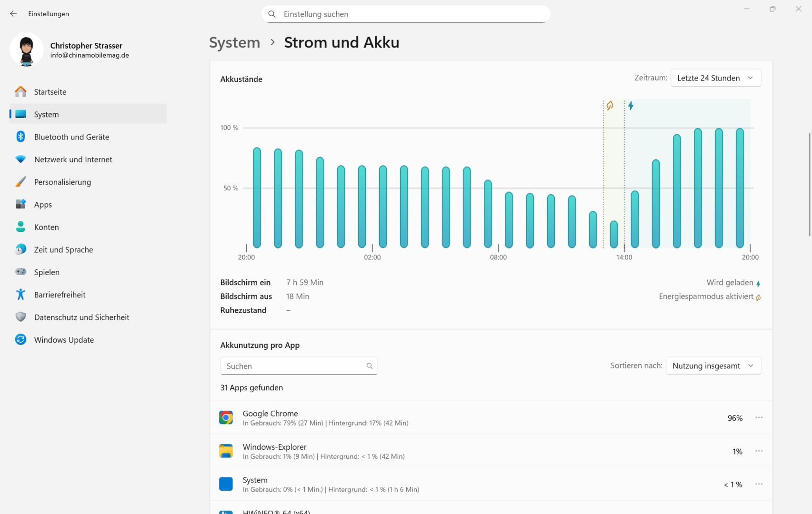This screenshot has height=514, width=812.
Task: Open the Bluetooth und Geräte icon
Action: point(20,137)
